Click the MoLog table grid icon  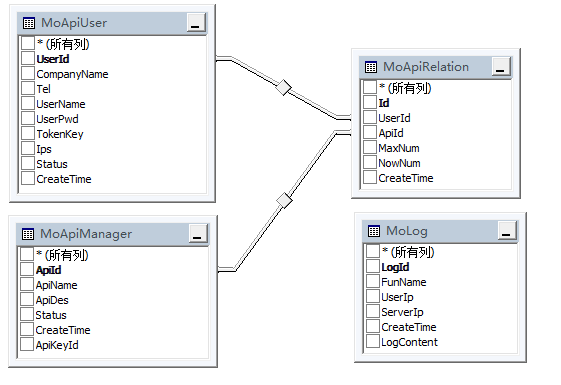pyautogui.click(x=374, y=231)
